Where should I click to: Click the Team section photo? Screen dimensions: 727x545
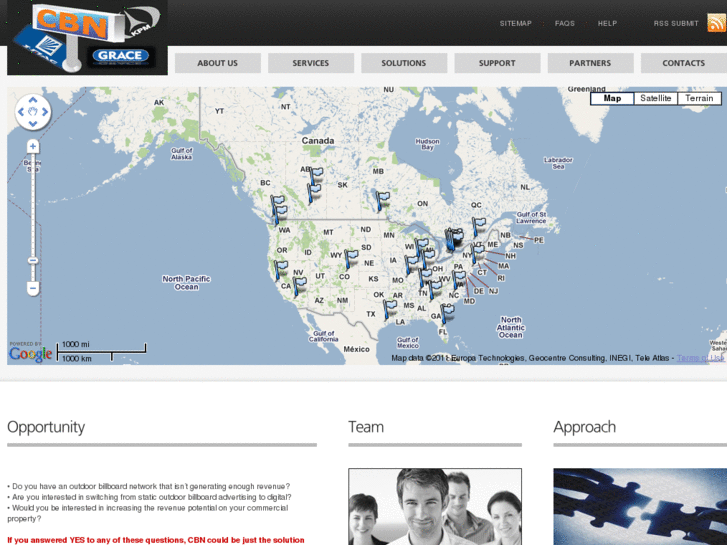(435, 507)
